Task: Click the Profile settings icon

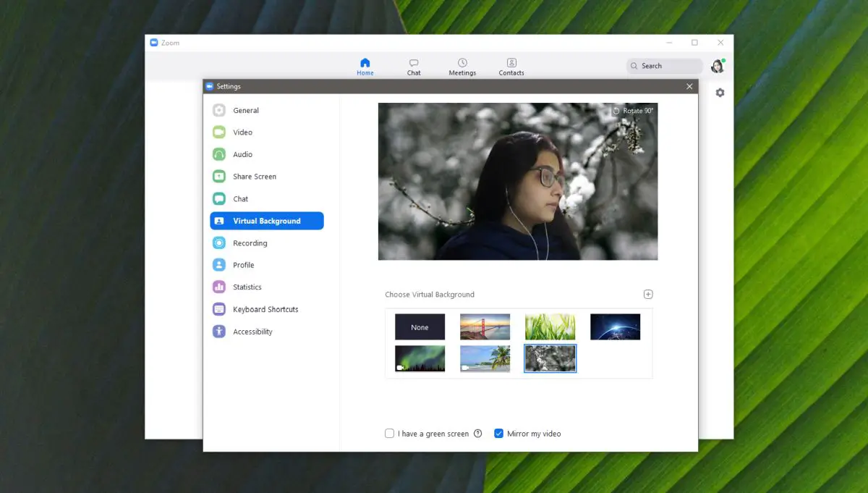Action: pyautogui.click(x=219, y=265)
